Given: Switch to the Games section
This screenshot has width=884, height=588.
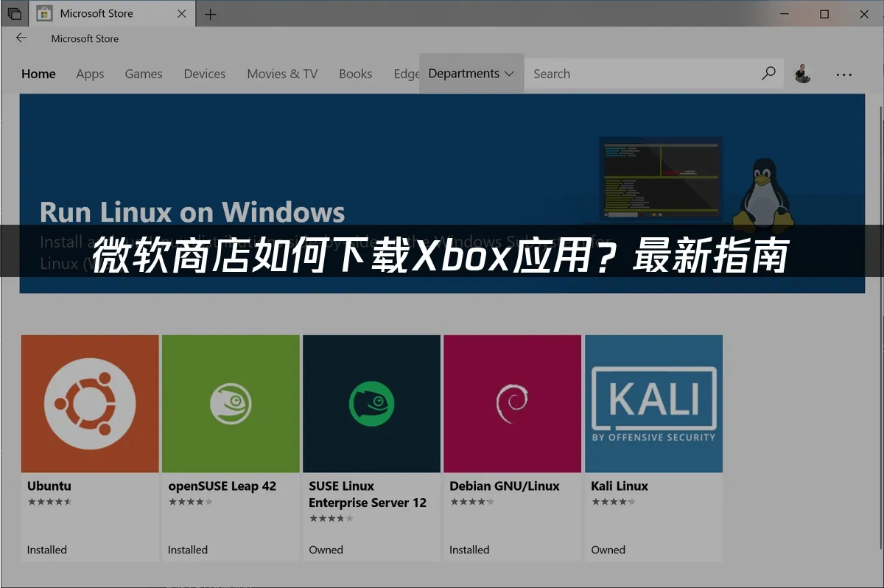Looking at the screenshot, I should (x=143, y=74).
